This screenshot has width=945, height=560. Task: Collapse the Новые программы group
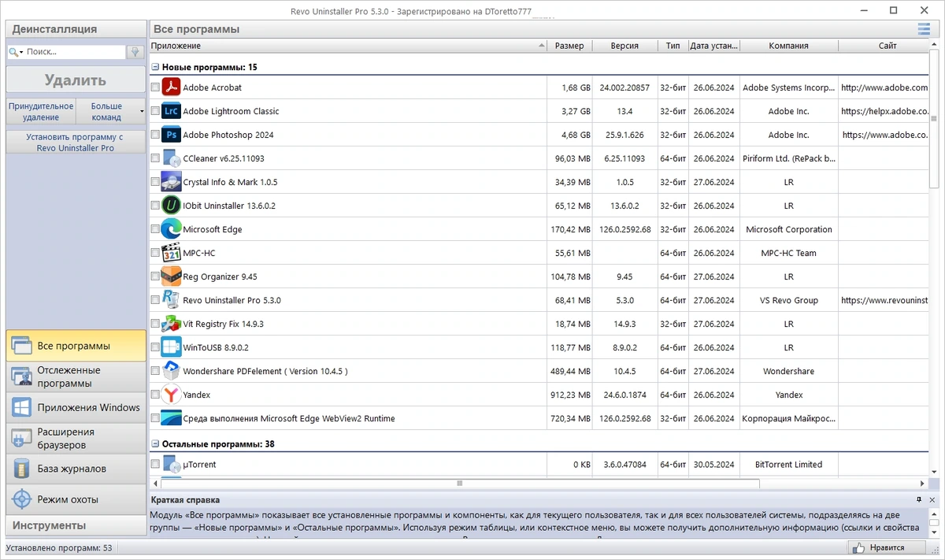click(x=155, y=68)
